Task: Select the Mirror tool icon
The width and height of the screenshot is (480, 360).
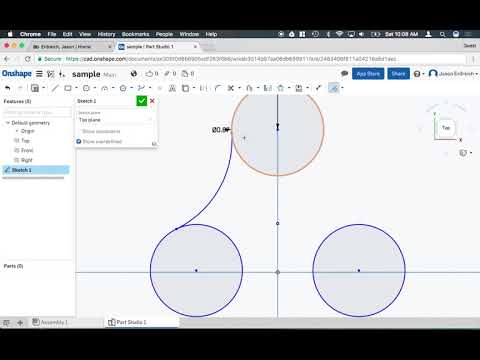Action: click(x=267, y=88)
